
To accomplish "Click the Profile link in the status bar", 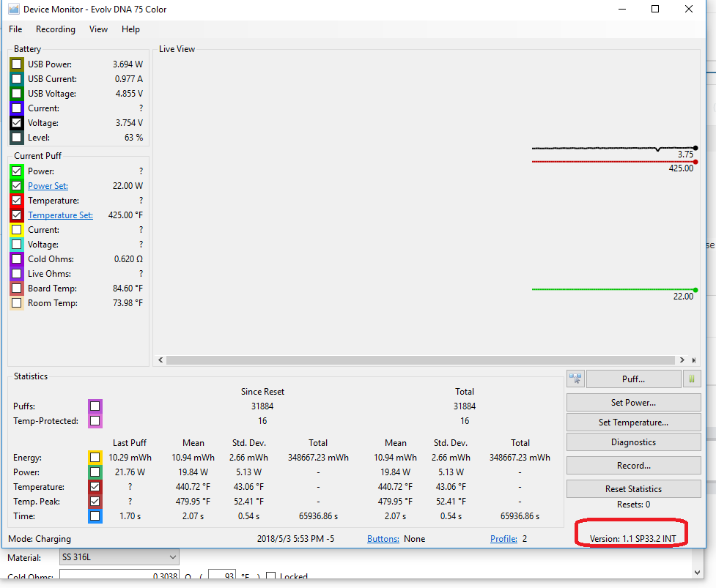I will (503, 539).
